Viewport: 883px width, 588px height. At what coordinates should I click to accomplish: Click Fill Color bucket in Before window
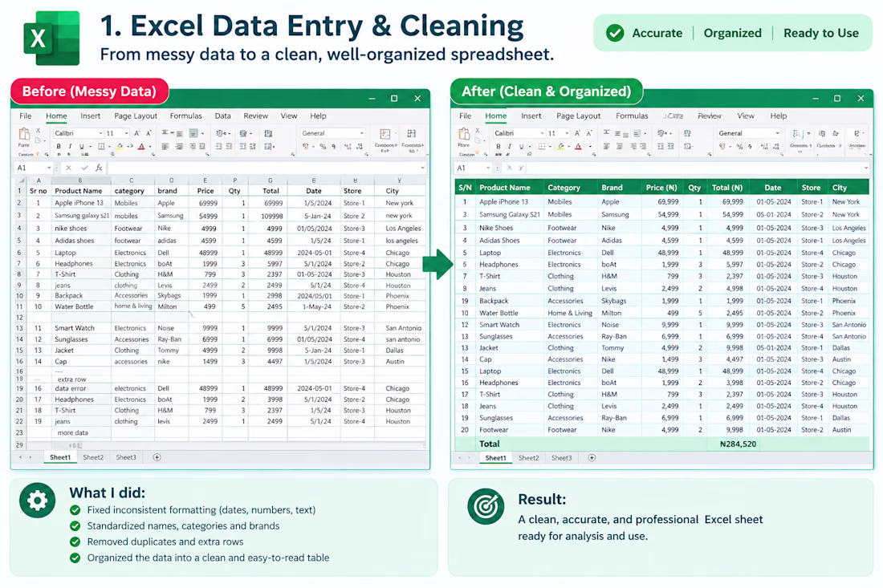pyautogui.click(x=120, y=146)
